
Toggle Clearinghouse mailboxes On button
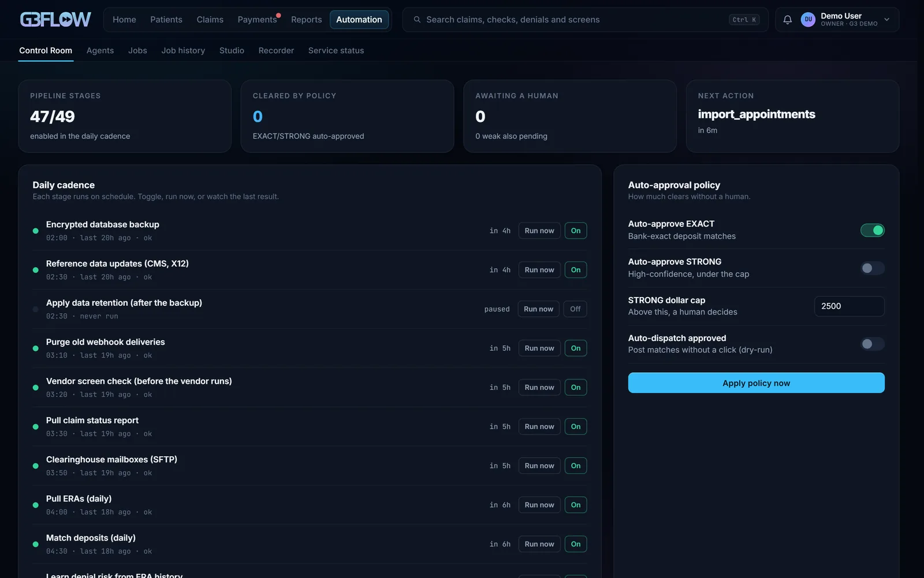coord(576,466)
